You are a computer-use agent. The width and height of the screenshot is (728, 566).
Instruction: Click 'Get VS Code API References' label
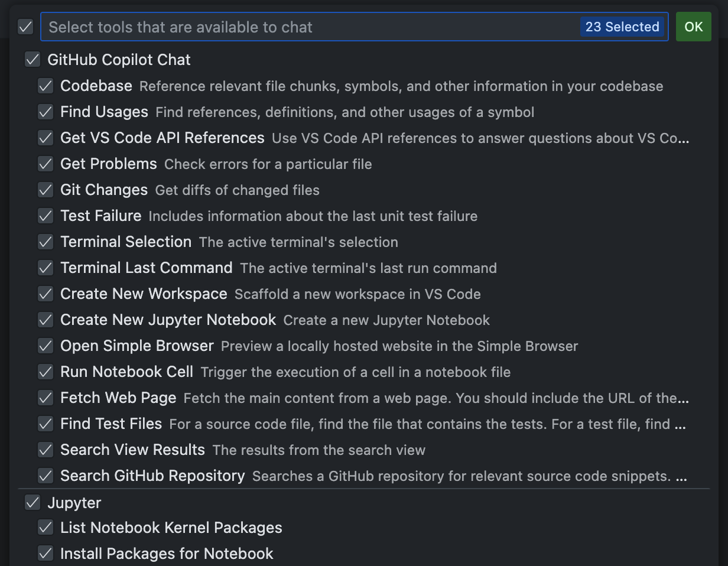162,138
